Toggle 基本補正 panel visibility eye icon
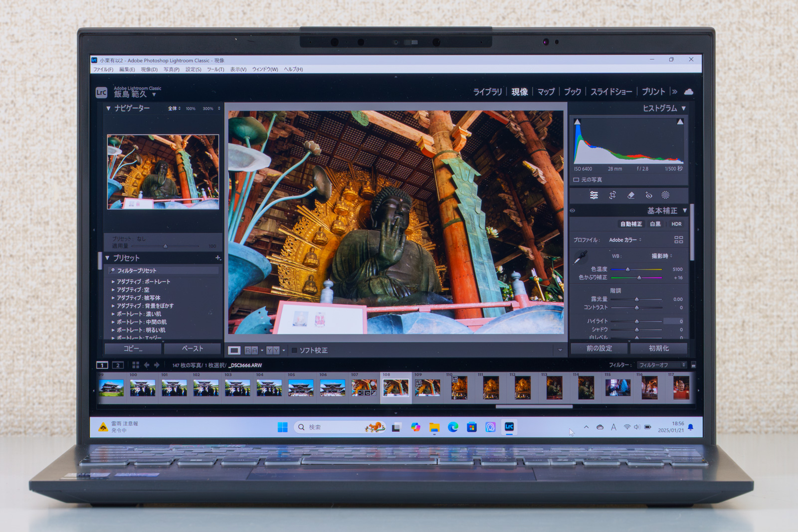Screen dimensions: 798x532 coord(573,211)
